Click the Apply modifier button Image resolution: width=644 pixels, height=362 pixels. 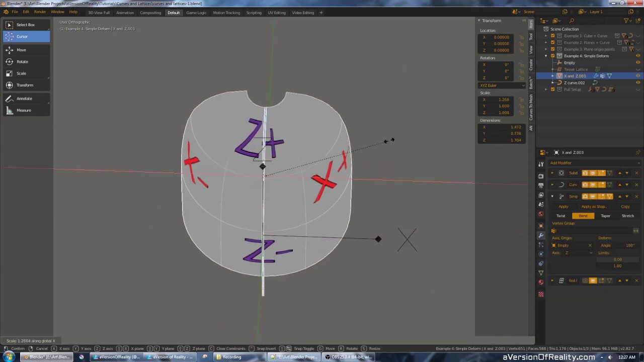pyautogui.click(x=563, y=207)
